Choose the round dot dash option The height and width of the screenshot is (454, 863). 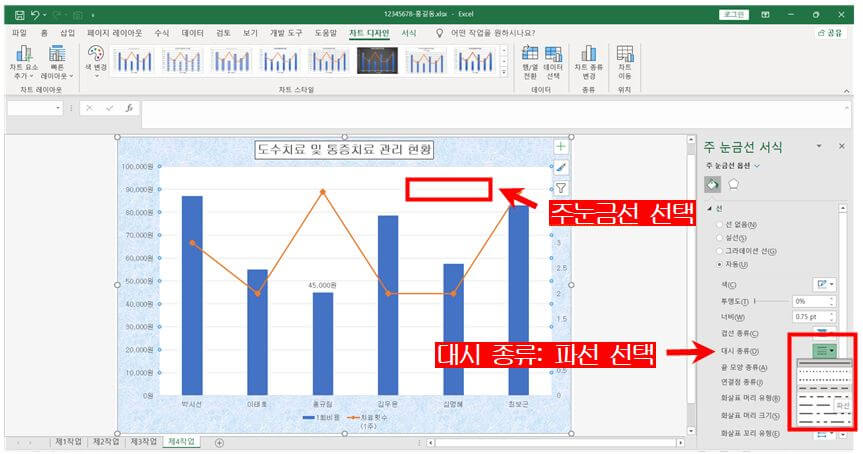[824, 371]
